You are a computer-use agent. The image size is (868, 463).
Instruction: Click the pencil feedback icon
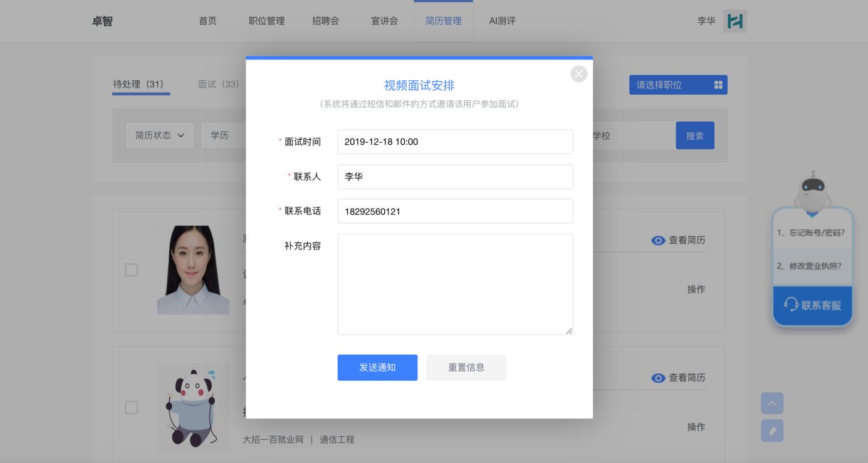[x=772, y=430]
